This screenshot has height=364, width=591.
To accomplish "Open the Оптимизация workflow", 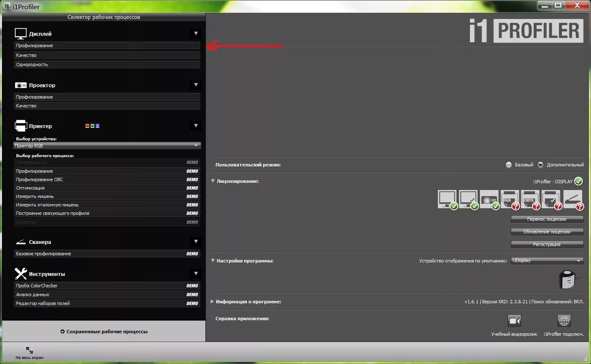I will click(107, 188).
